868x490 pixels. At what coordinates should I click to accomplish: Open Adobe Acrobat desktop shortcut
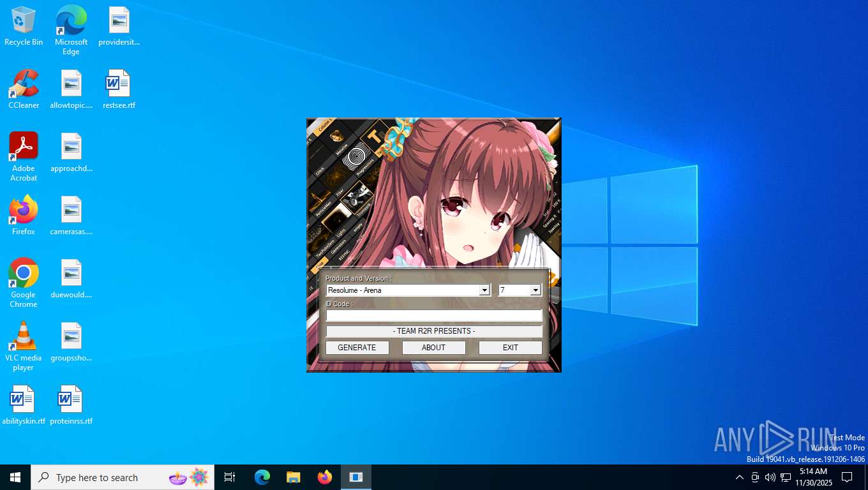coord(24,157)
